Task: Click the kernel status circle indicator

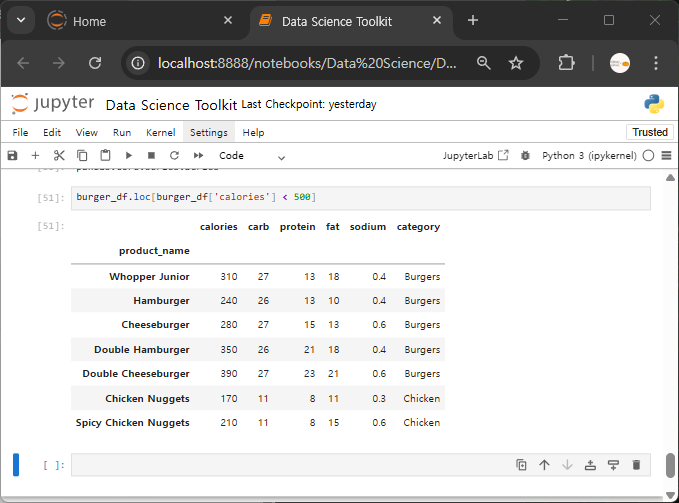Action: pyautogui.click(x=648, y=155)
